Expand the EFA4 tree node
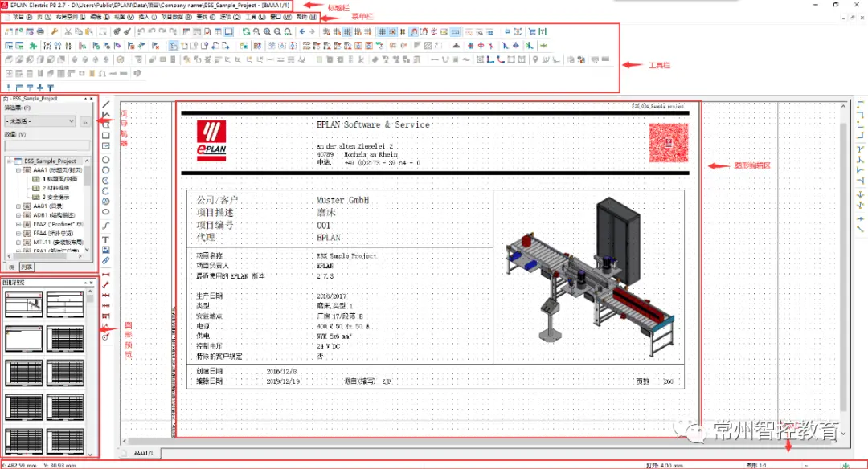The width and height of the screenshot is (868, 469). 18,233
